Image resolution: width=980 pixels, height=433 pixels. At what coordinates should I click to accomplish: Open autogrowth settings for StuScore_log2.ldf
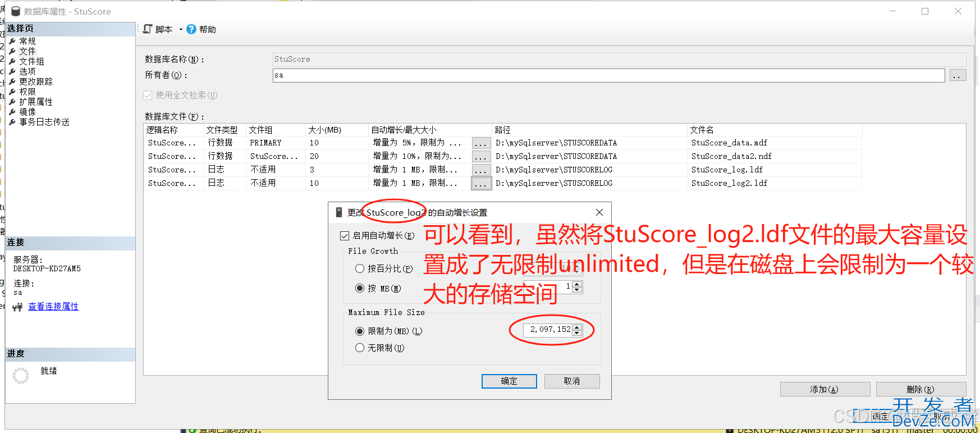481,184
